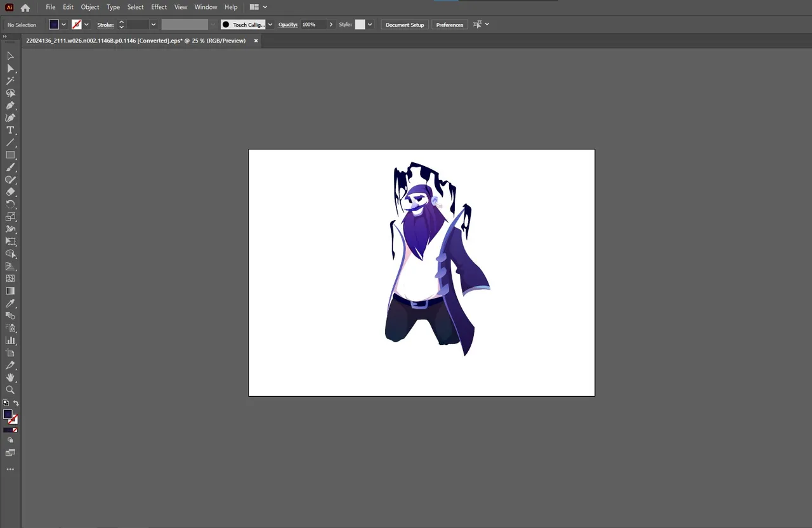Select the Blend tool
This screenshot has height=528, width=812.
10,316
